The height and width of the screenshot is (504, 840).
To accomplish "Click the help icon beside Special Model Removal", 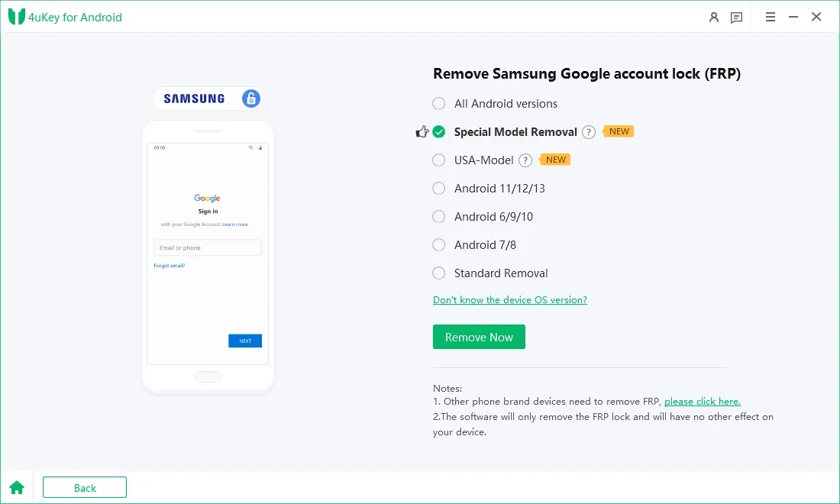I will (588, 132).
